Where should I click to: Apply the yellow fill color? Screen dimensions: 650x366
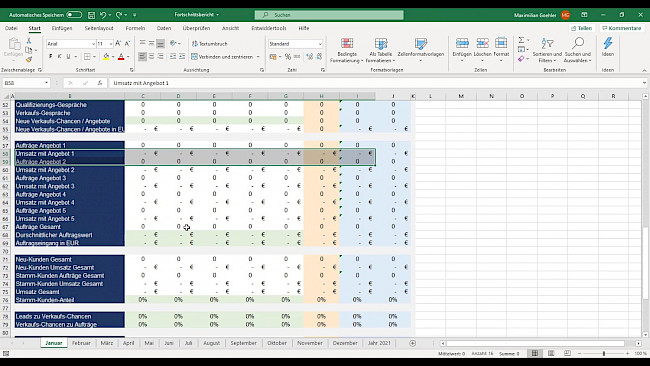[x=106, y=57]
